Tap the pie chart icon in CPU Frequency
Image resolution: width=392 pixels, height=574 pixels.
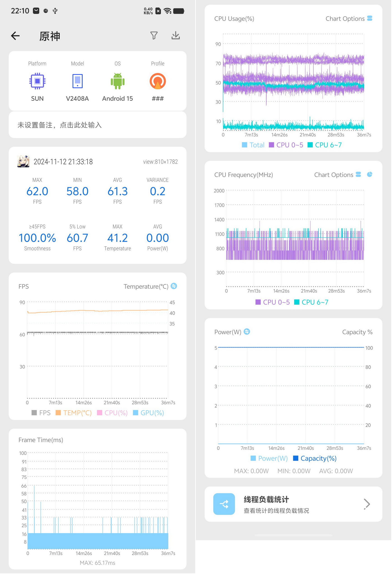(x=370, y=175)
